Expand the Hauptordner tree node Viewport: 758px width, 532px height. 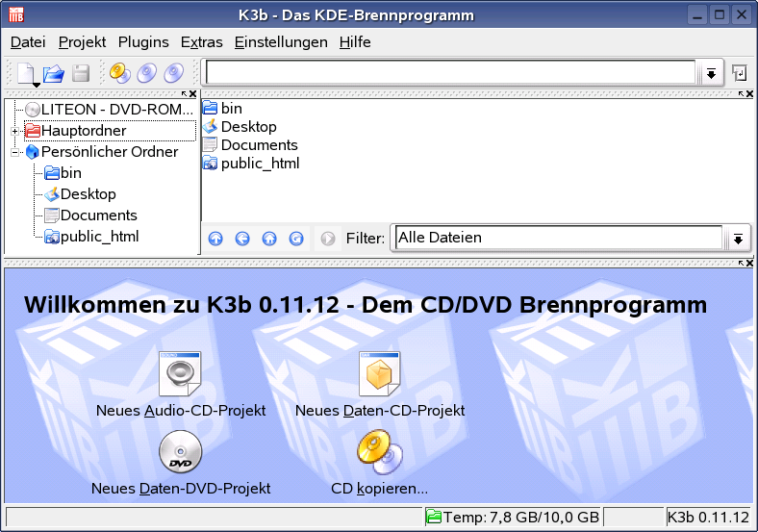15,131
